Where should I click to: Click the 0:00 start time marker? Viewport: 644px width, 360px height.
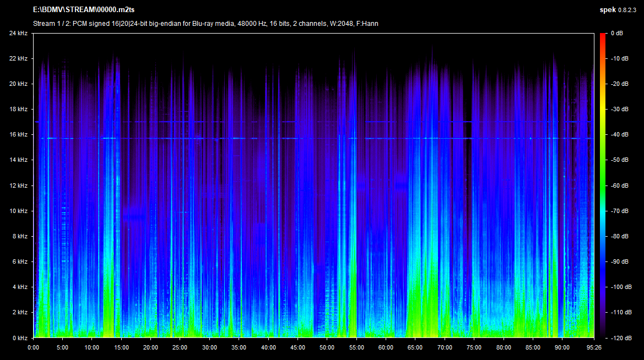click(33, 347)
